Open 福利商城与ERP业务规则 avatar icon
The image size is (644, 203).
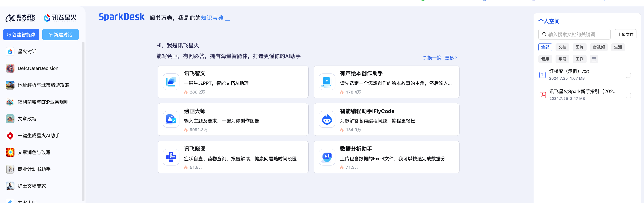click(10, 102)
